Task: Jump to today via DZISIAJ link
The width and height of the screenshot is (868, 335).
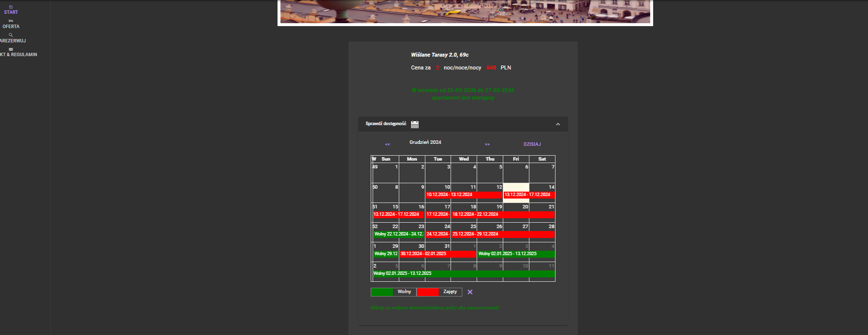Action: point(532,144)
